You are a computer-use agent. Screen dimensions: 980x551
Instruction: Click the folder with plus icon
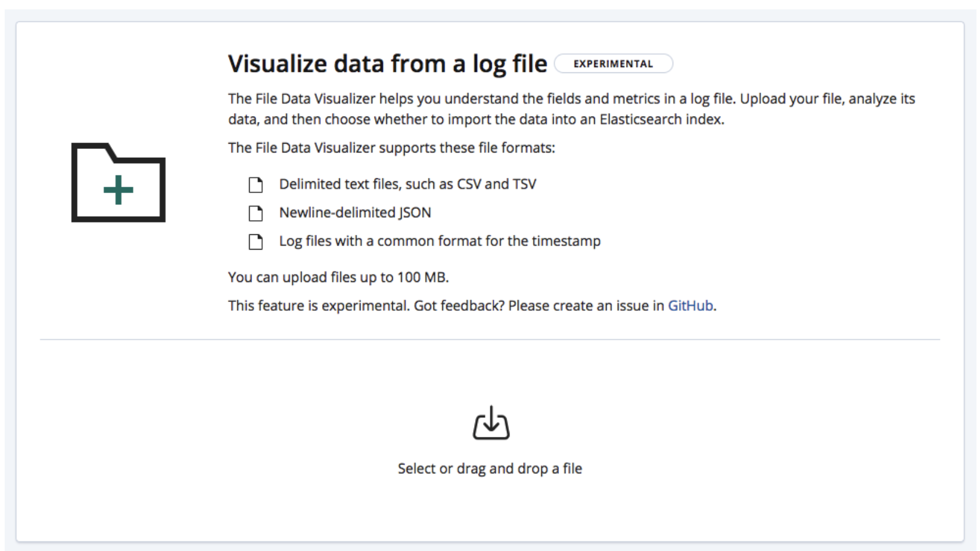tap(118, 184)
